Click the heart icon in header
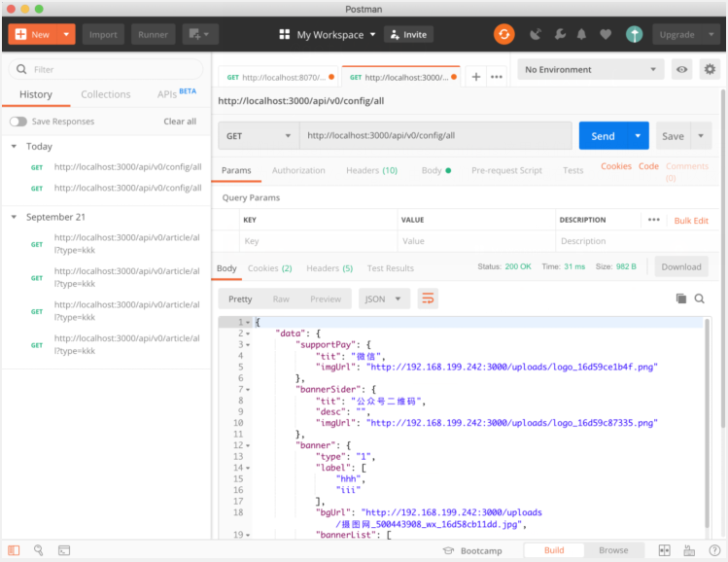The height and width of the screenshot is (562, 728). [606, 34]
